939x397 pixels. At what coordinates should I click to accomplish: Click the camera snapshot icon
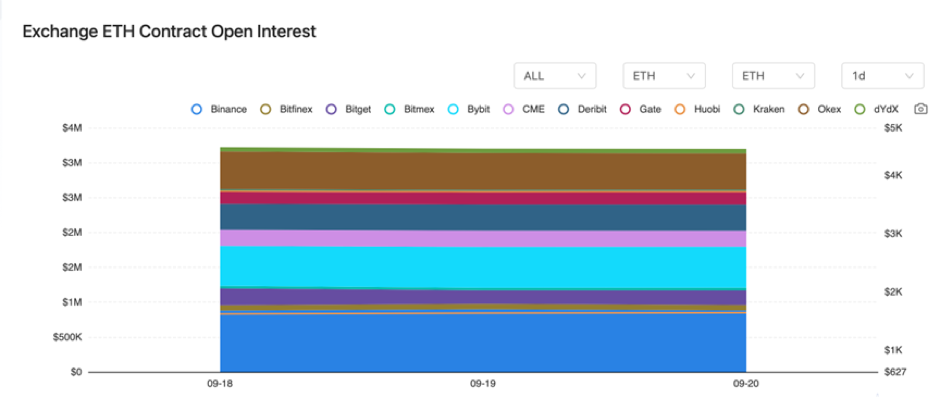tap(921, 109)
